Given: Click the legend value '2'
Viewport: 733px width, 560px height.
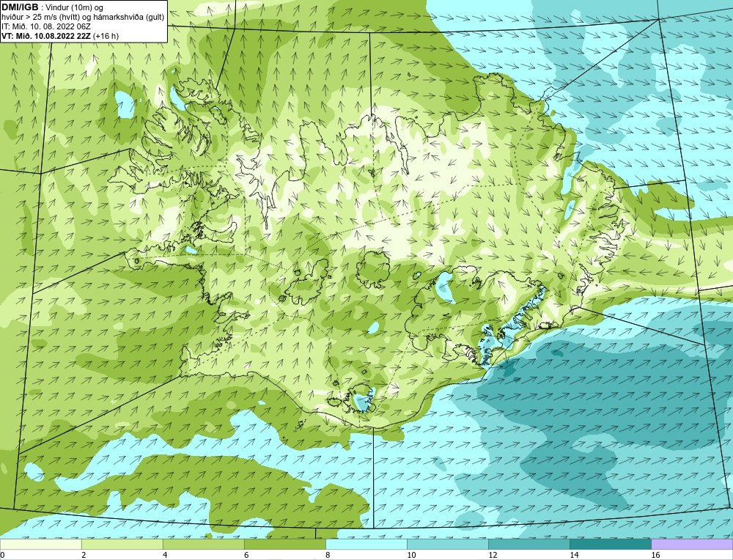Looking at the screenshot, I should 84,555.
